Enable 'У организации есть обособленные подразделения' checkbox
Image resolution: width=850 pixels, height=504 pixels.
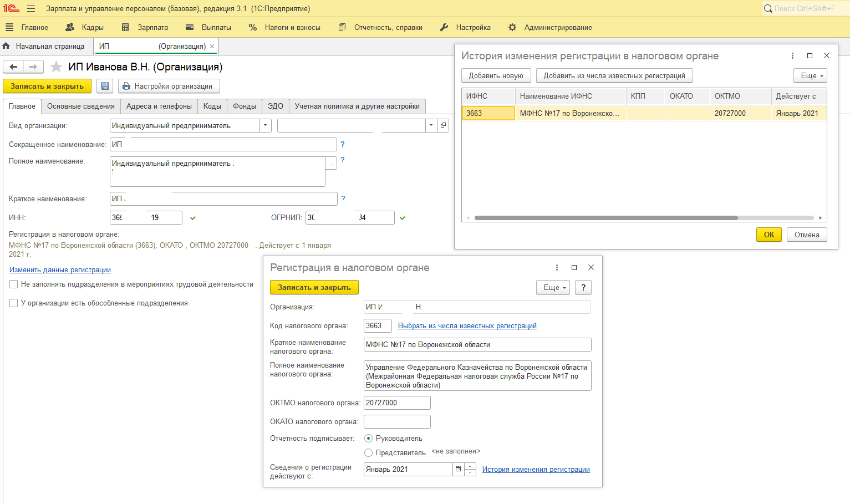coord(14,303)
